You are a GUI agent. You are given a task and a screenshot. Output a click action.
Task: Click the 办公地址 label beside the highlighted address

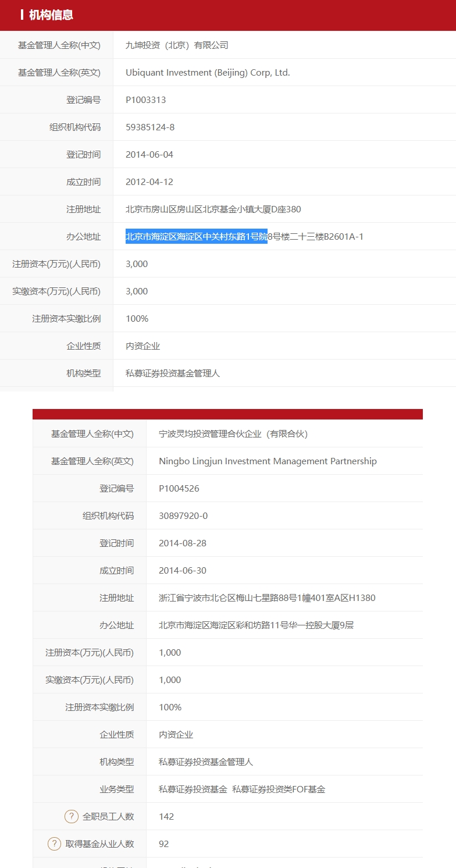[83, 236]
